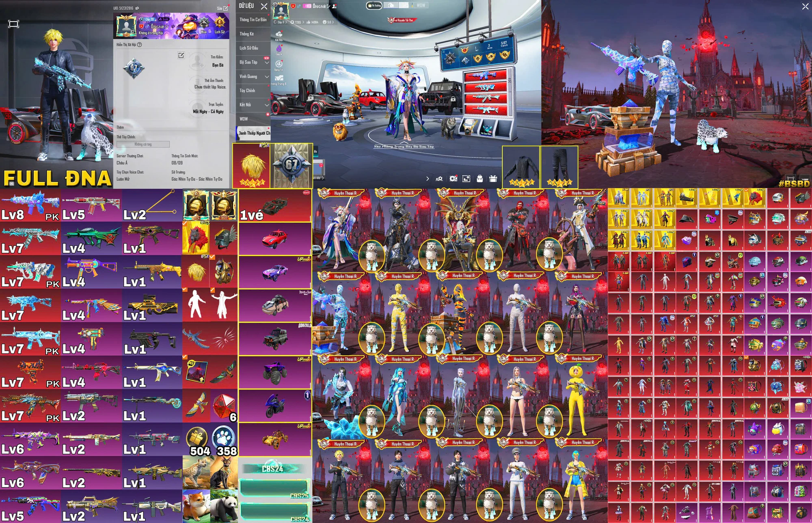Click the blue paw icon showing 358
812x523 pixels.
pyautogui.click(x=224, y=437)
